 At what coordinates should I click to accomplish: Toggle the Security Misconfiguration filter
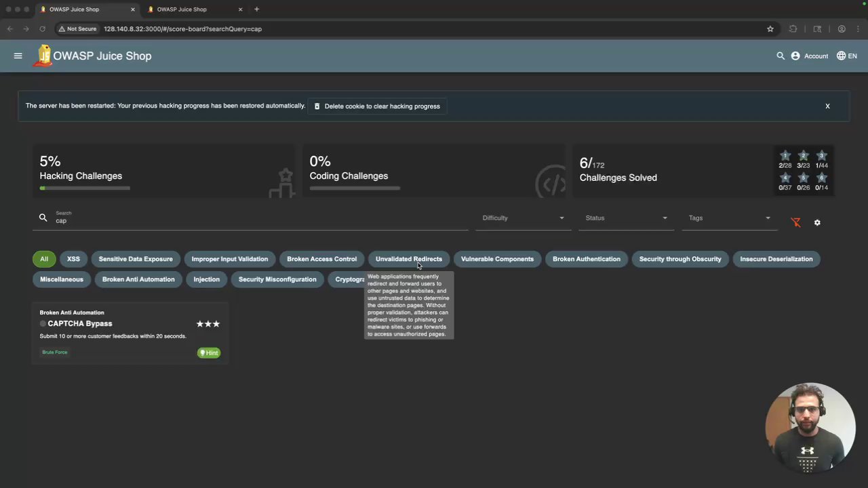pos(277,279)
